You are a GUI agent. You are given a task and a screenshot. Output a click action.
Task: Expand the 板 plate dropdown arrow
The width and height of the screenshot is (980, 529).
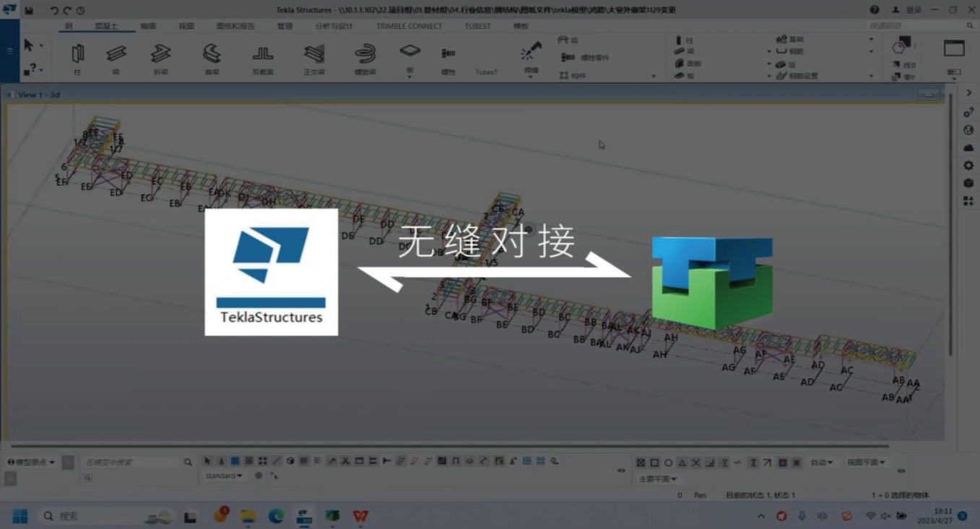click(409, 76)
